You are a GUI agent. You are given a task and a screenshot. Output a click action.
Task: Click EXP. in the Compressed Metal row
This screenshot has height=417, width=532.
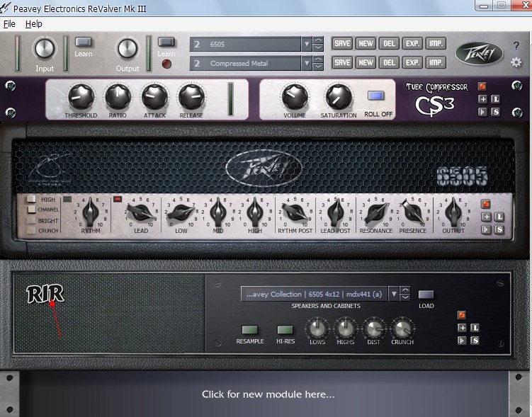412,62
